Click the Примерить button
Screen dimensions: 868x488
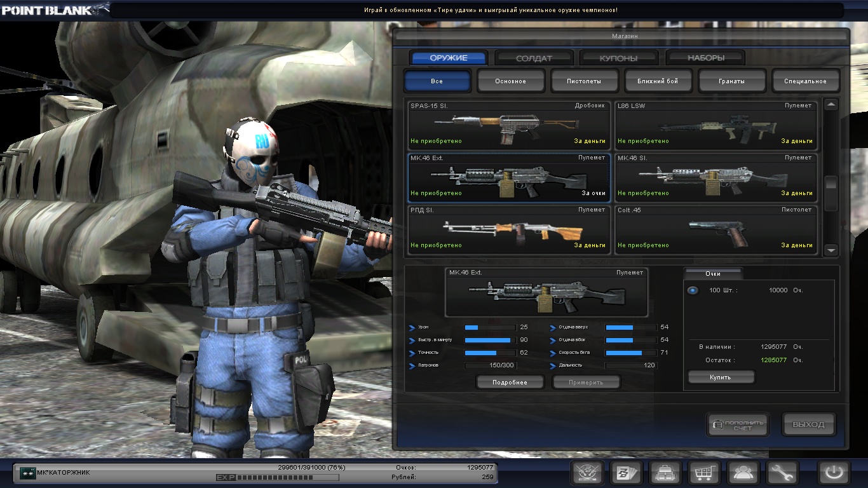tap(586, 382)
